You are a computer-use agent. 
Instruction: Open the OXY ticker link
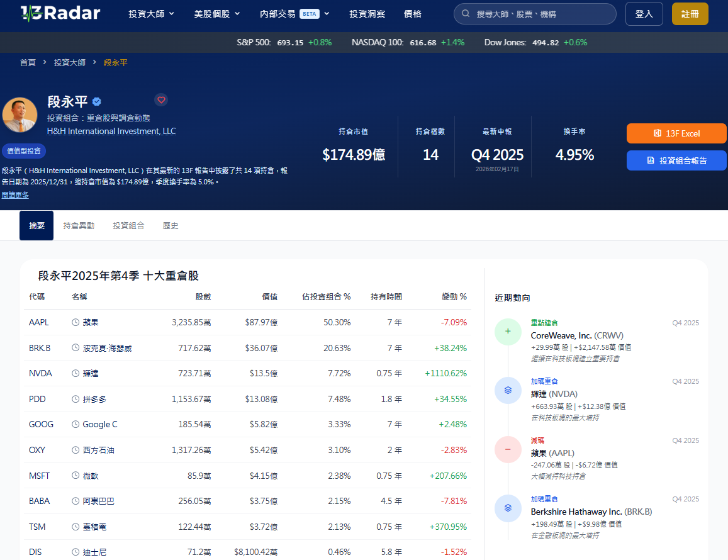[x=37, y=450]
